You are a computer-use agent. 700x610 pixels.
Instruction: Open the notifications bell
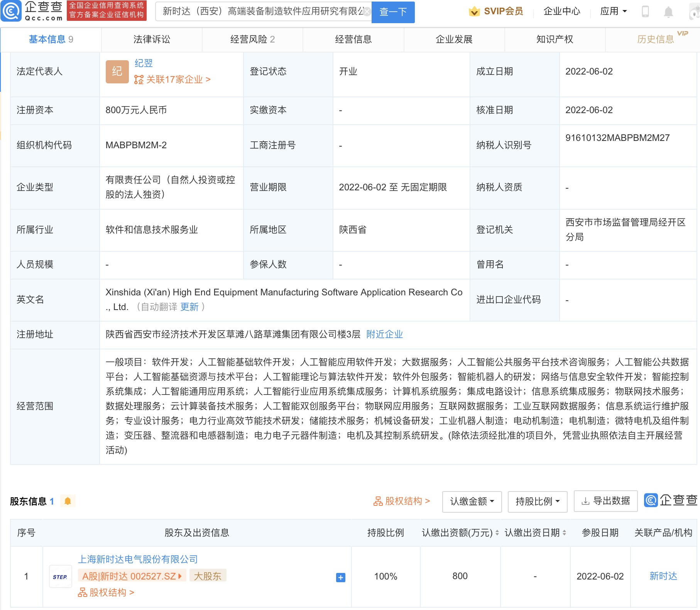pyautogui.click(x=668, y=12)
